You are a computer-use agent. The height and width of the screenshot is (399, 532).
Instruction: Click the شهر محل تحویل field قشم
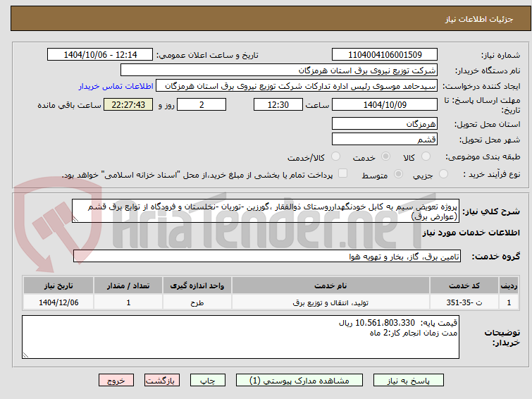[385, 139]
